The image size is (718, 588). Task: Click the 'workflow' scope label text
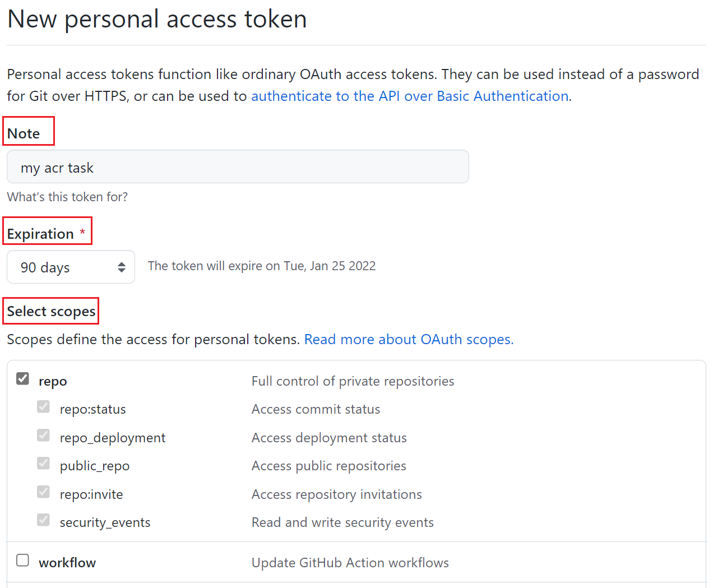pyautogui.click(x=67, y=563)
